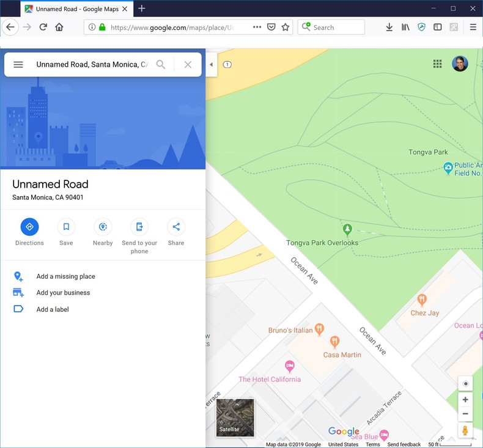
Task: Click Bruno's Italian restaurant pin
Action: tap(319, 329)
